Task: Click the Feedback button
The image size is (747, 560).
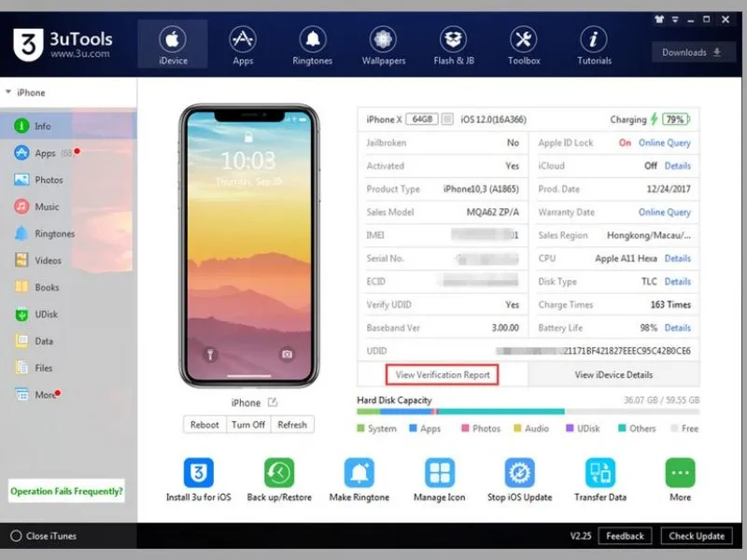Action: click(x=625, y=536)
